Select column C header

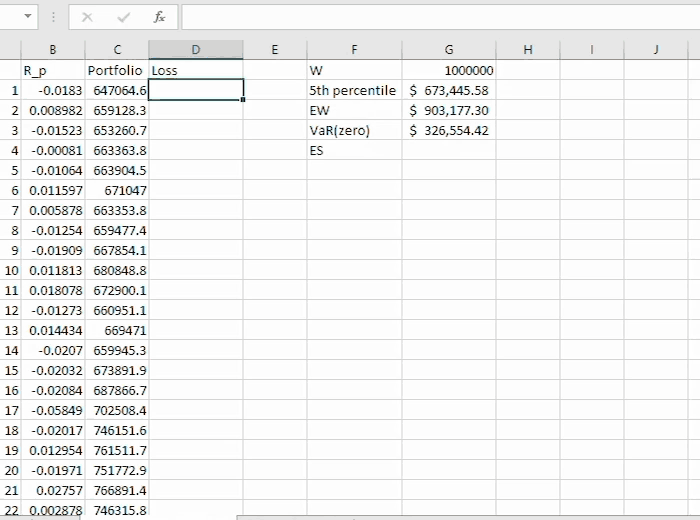117,50
